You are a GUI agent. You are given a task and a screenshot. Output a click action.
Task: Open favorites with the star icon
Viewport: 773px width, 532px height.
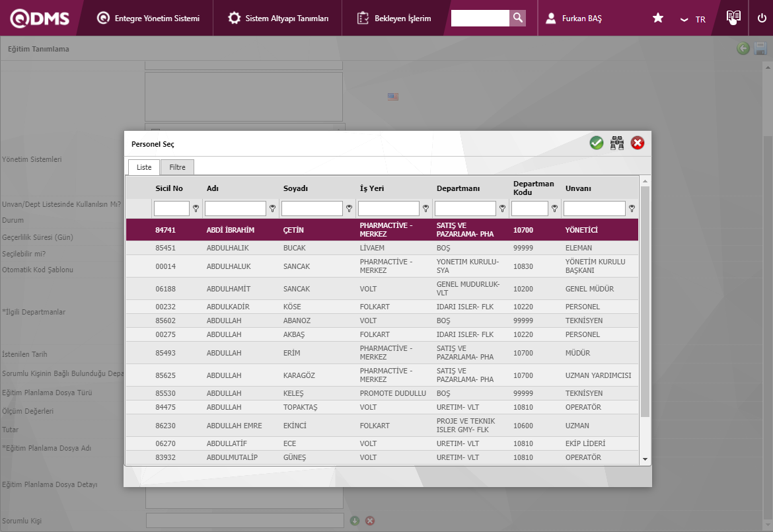pos(658,19)
